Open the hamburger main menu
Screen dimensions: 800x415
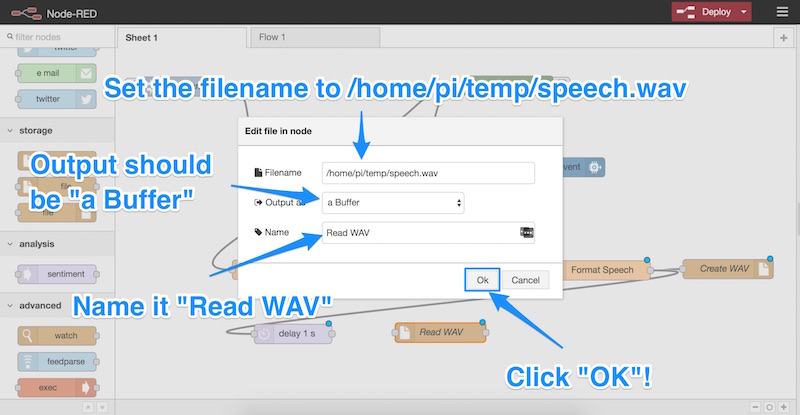pyautogui.click(x=782, y=12)
